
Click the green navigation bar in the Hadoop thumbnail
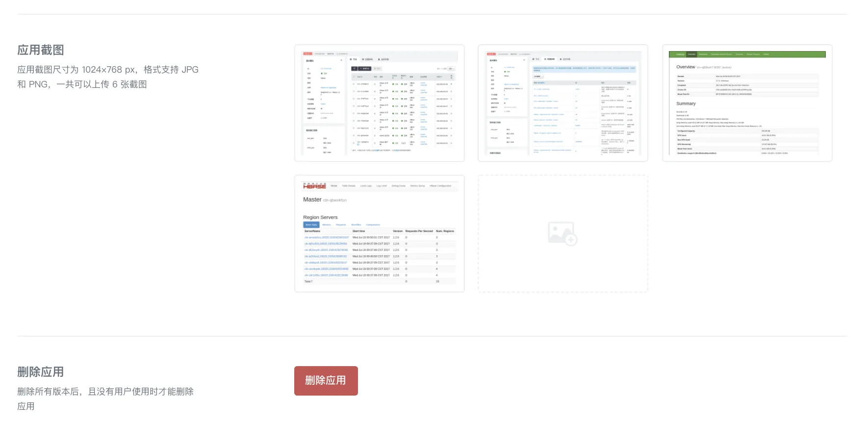coord(747,54)
